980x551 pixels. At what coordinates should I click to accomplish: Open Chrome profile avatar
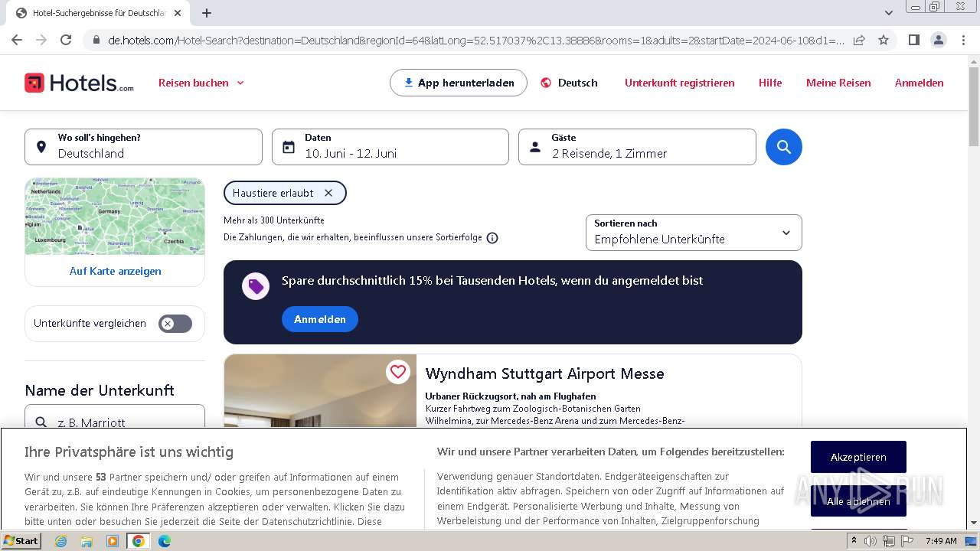coord(938,40)
